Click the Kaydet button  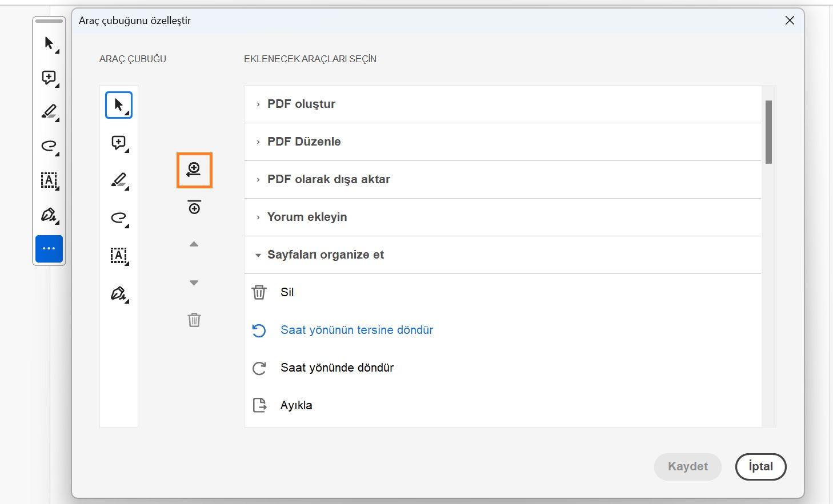[687, 466]
